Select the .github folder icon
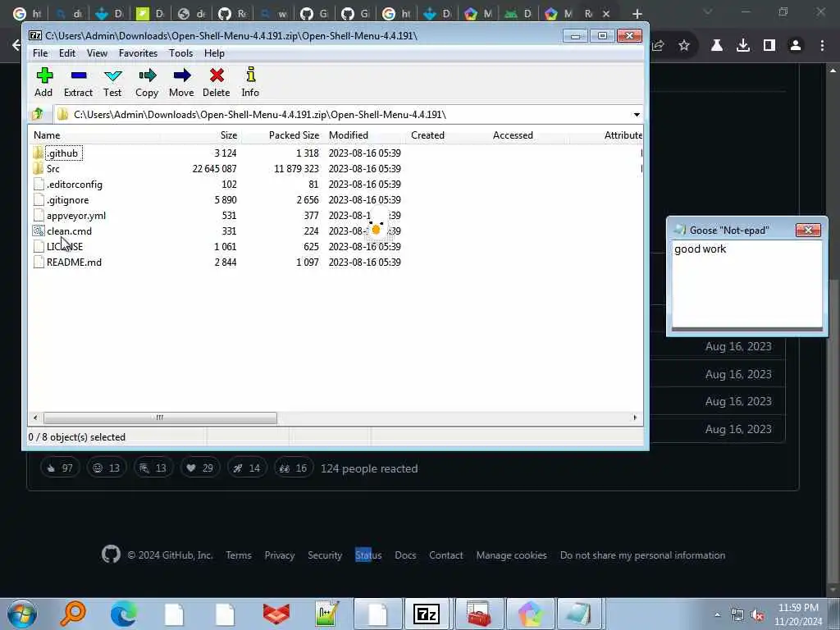Image resolution: width=840 pixels, height=630 pixels. pos(38,153)
